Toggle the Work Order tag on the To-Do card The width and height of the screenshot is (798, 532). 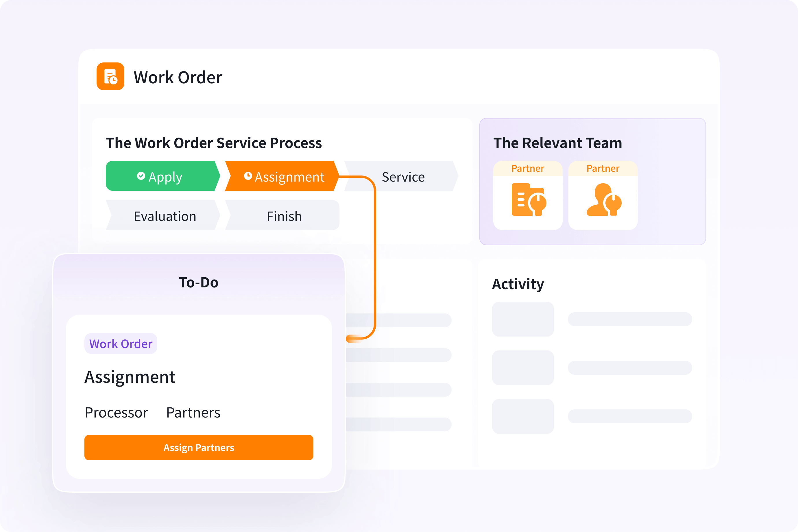121,343
